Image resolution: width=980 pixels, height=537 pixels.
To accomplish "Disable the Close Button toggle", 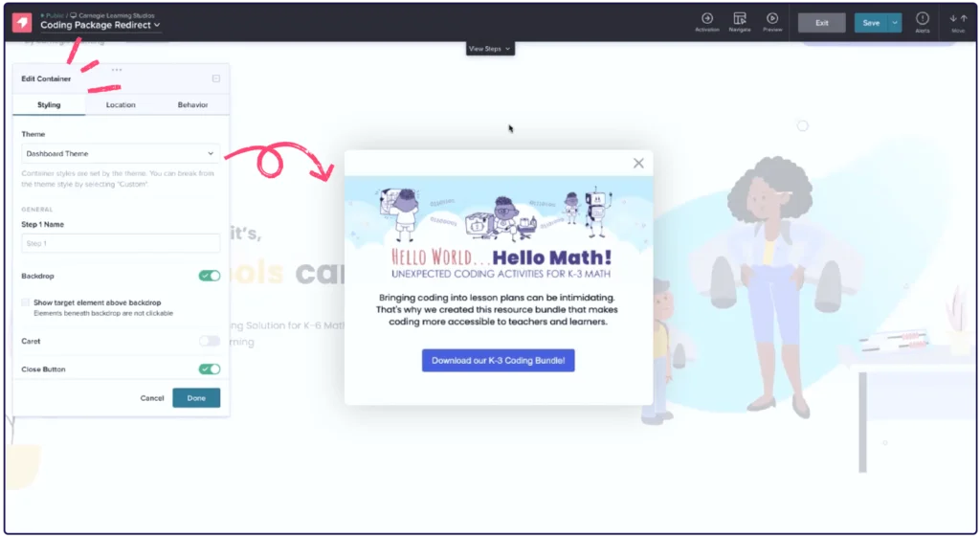I will (x=209, y=369).
